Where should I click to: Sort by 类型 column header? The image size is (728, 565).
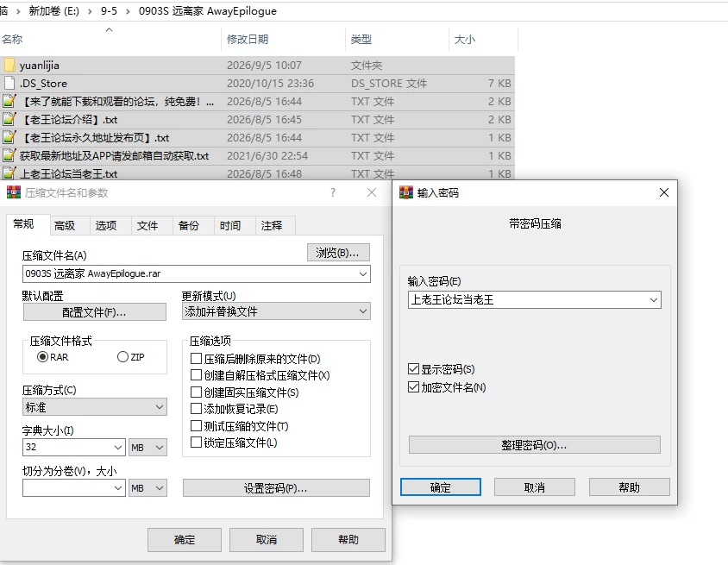(x=397, y=40)
